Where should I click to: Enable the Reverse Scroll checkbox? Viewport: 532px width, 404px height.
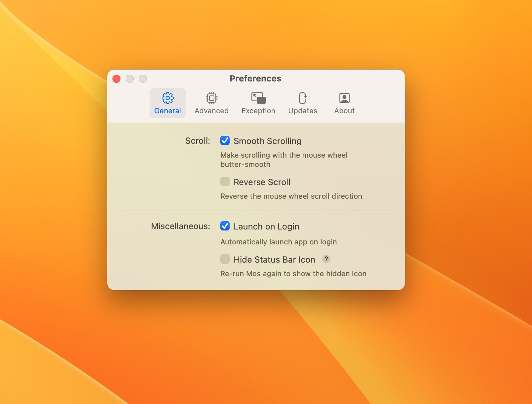225,182
